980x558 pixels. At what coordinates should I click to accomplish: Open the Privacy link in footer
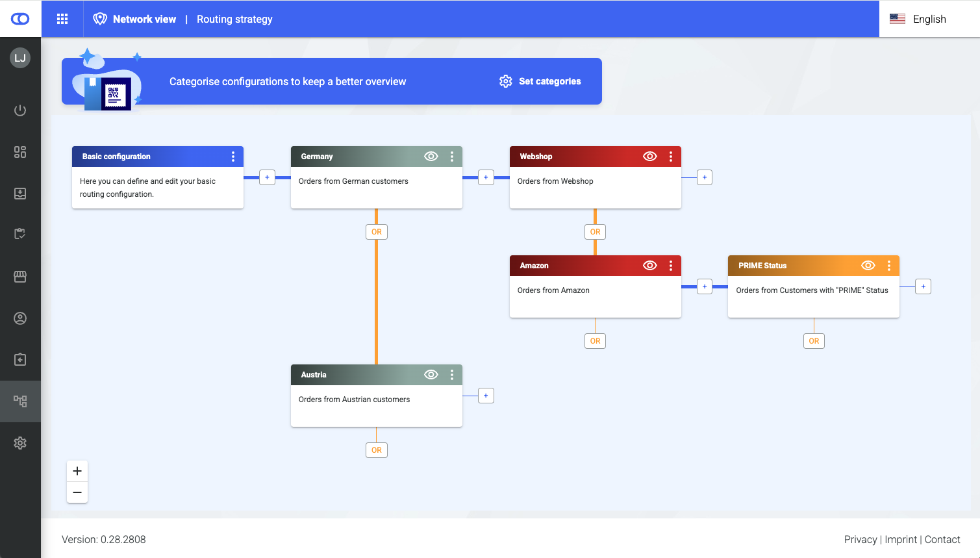pos(861,539)
